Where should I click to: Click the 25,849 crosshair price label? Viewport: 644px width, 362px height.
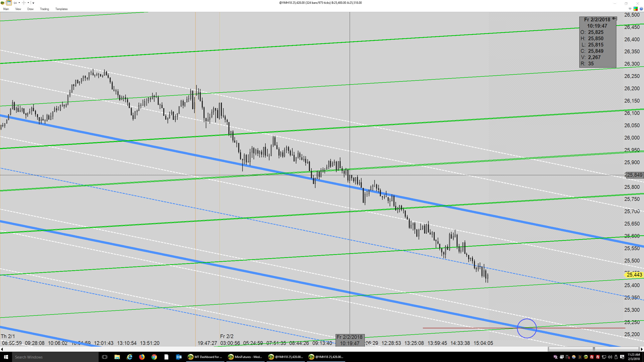click(635, 175)
